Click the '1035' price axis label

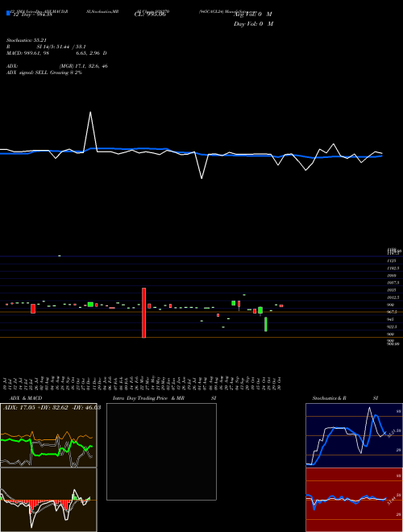[x=391, y=289]
